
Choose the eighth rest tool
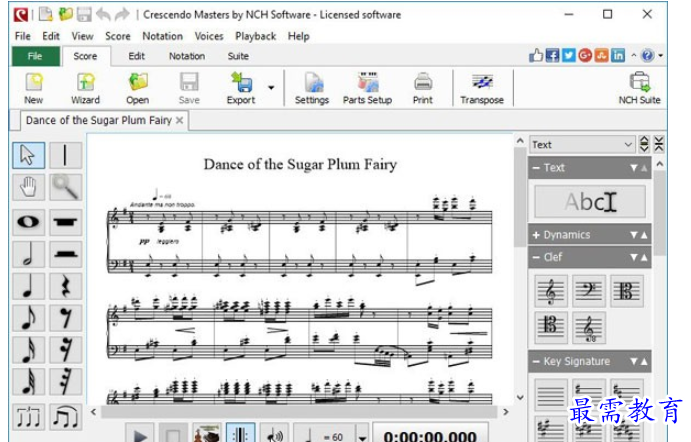[65, 318]
